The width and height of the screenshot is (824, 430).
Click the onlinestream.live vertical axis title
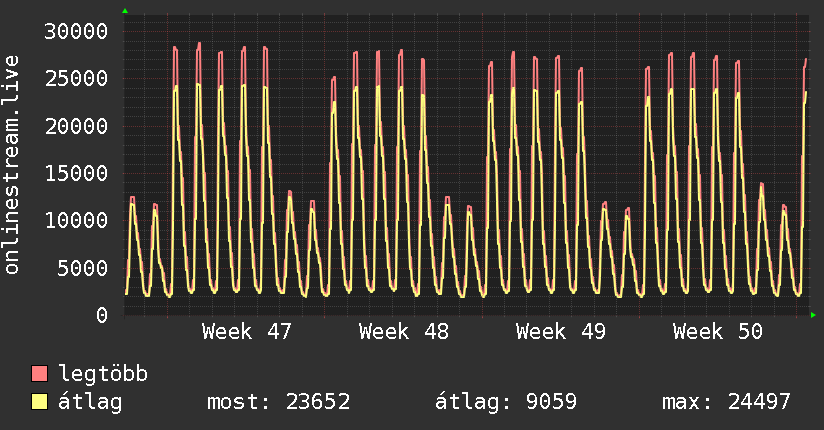(11, 165)
